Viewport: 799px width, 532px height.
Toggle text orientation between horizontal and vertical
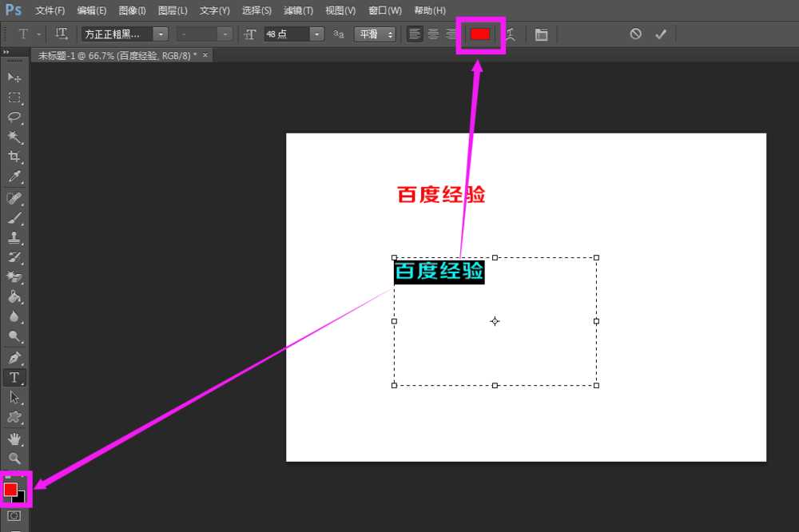pos(62,34)
